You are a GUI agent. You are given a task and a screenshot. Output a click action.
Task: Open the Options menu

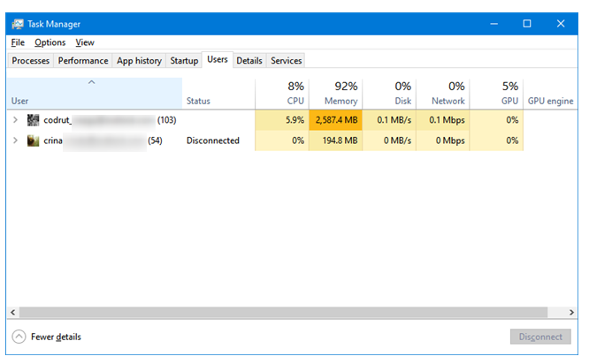pos(50,42)
